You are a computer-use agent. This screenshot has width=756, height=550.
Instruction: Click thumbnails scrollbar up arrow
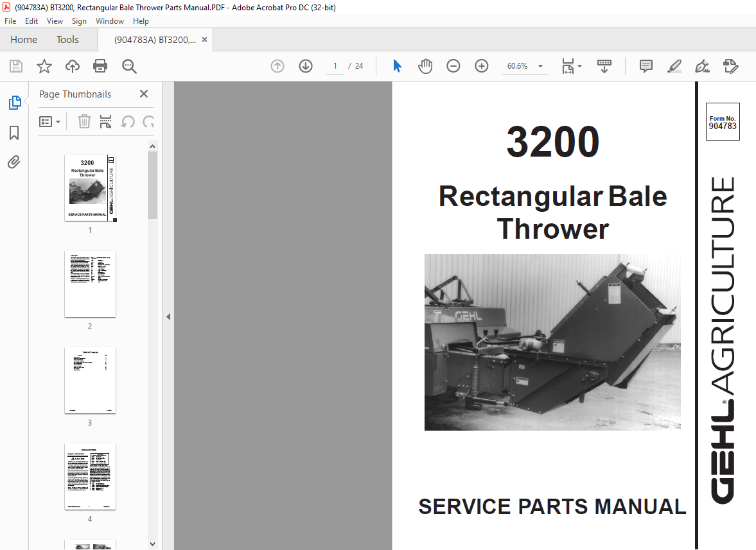[152, 146]
